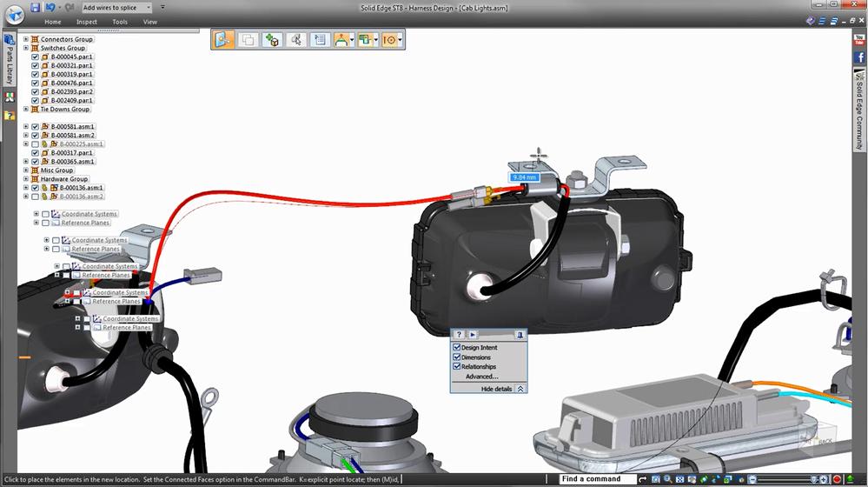Open the Solid Edge Community side tab

[x=859, y=110]
